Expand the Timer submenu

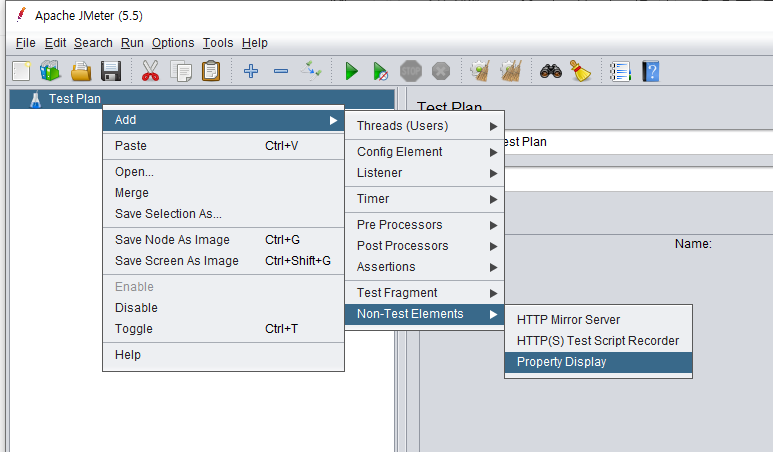pyautogui.click(x=424, y=199)
